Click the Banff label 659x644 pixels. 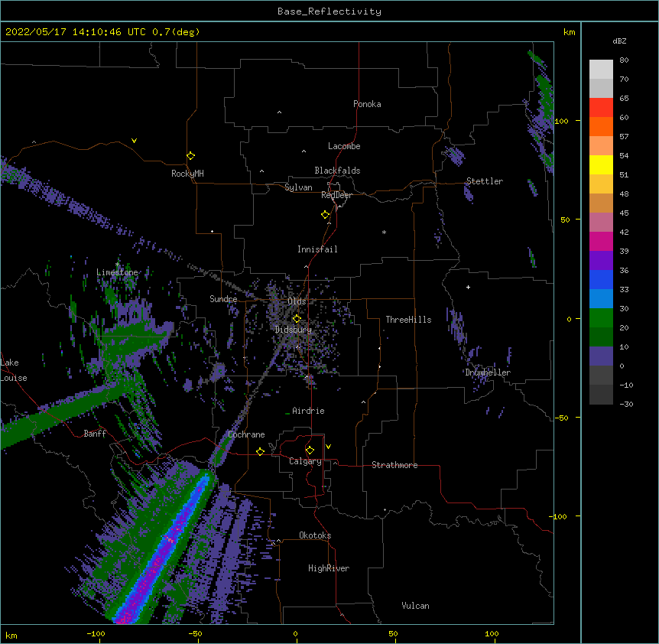tap(95, 434)
